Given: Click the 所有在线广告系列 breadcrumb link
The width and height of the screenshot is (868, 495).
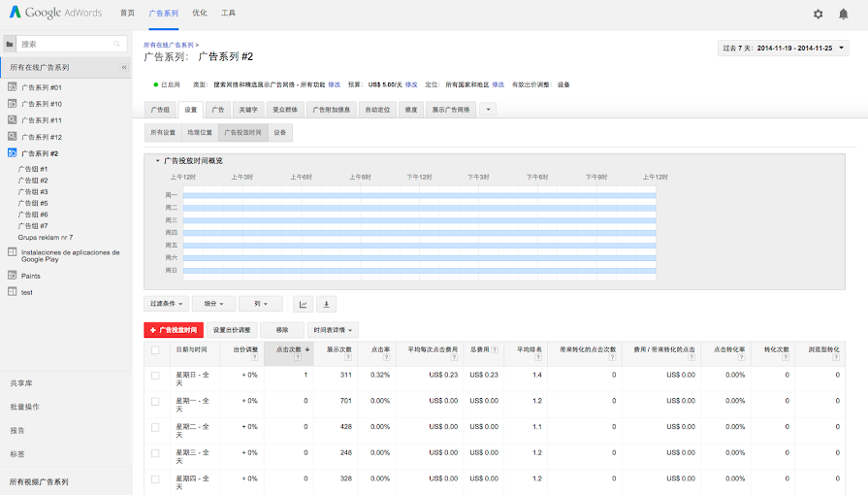Looking at the screenshot, I should 169,45.
